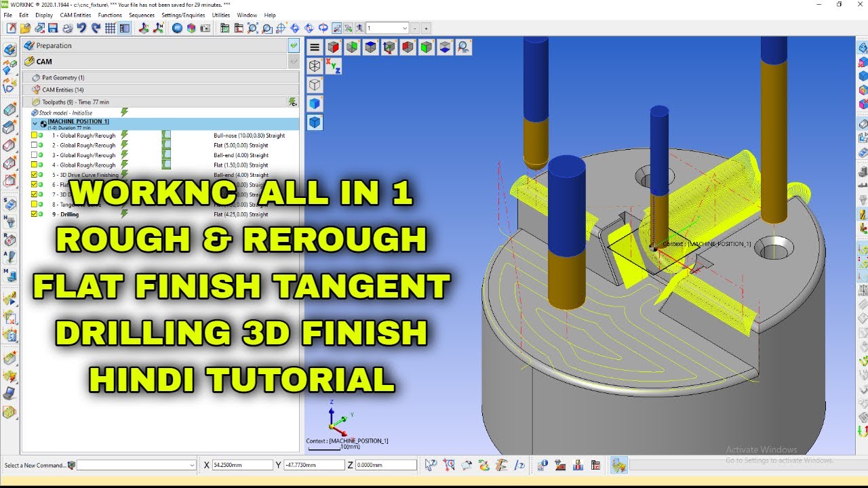
Task: Toggle checkbox for toolpath 2 Global Rough/Rerough
Action: click(x=34, y=145)
